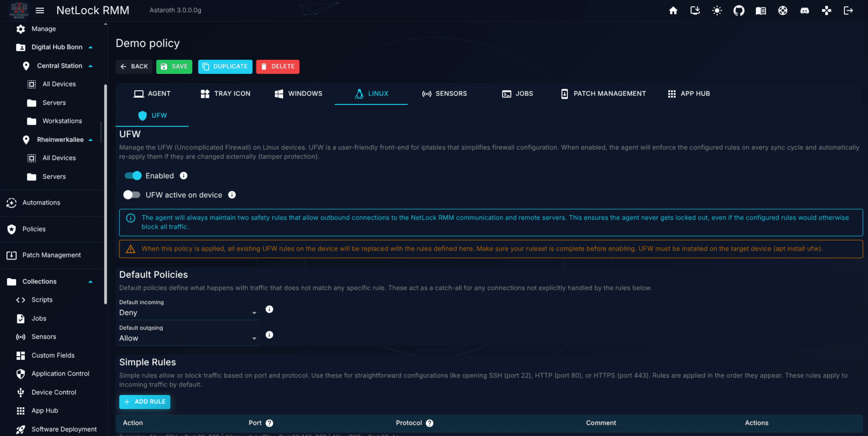868x436 pixels.
Task: Switch to the TRAY ICON tab
Action: click(x=225, y=94)
